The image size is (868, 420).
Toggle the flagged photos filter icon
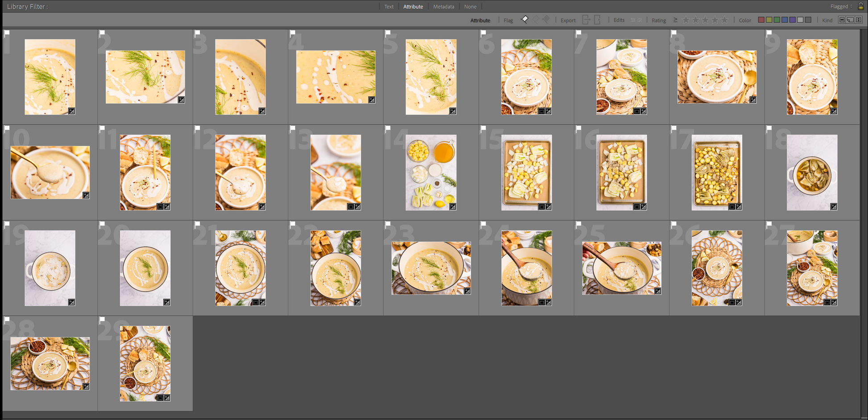click(525, 19)
